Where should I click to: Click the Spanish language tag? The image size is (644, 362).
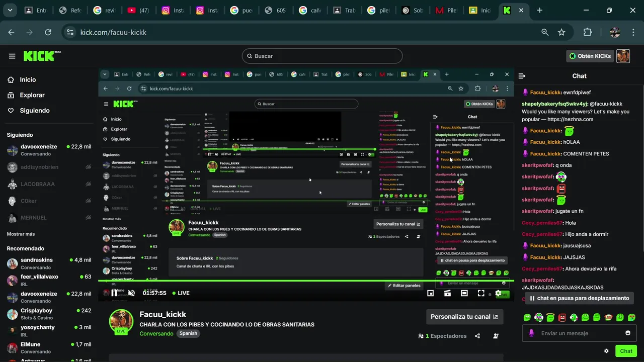188,333
